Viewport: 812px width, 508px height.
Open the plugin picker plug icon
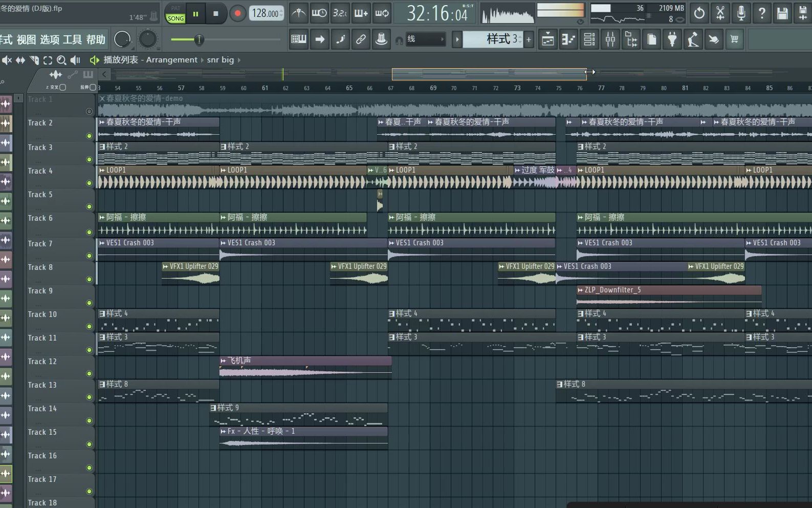pos(672,39)
